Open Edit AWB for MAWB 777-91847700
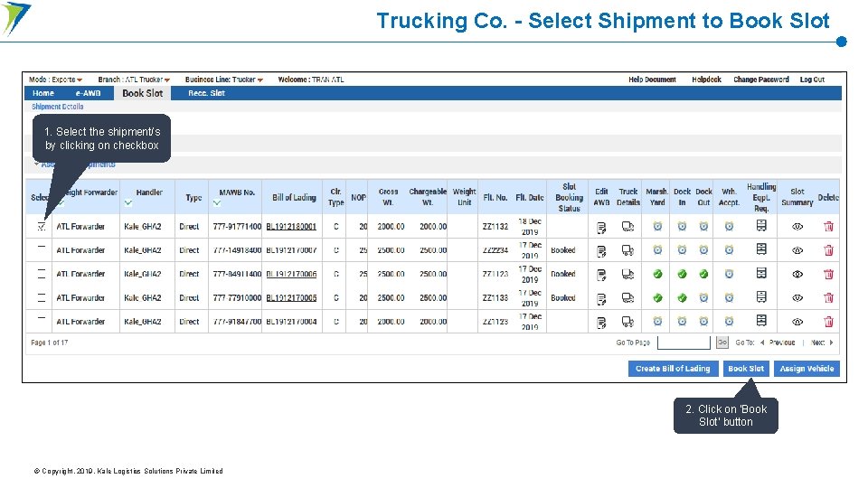This screenshot has height=488, width=868. coord(601,323)
